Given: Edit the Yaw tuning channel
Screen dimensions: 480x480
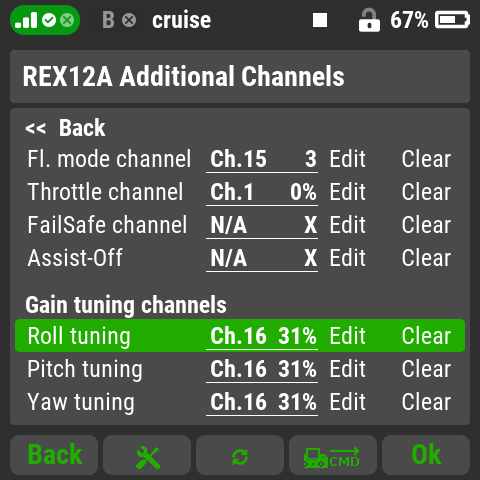Looking at the screenshot, I should (x=348, y=402).
